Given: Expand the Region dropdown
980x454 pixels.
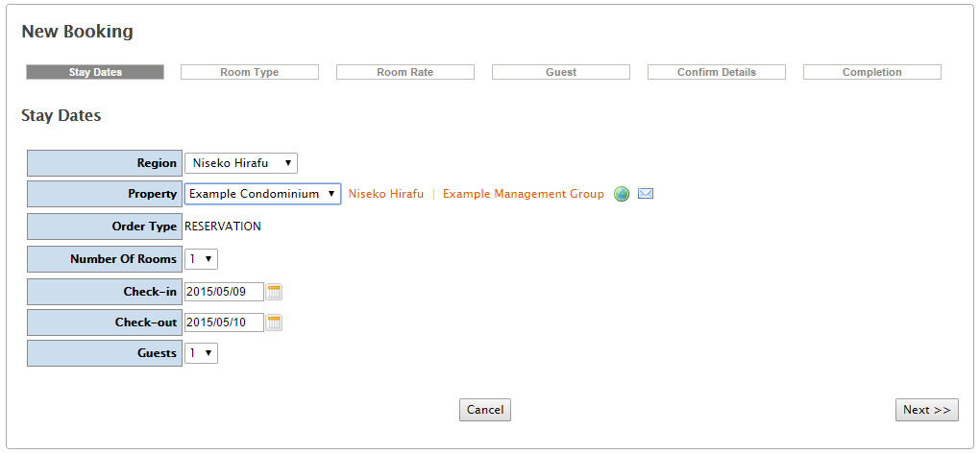Looking at the screenshot, I should click(x=240, y=163).
